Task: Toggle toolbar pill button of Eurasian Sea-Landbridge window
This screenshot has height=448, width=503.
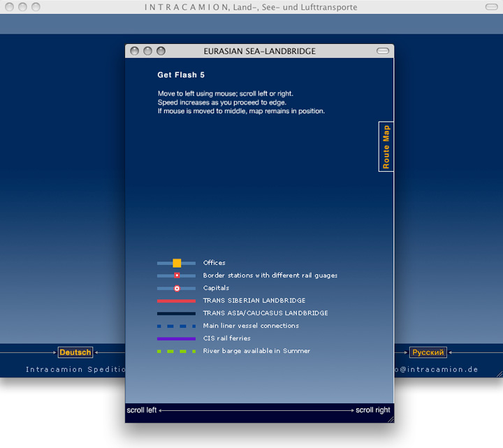Action: tap(382, 51)
